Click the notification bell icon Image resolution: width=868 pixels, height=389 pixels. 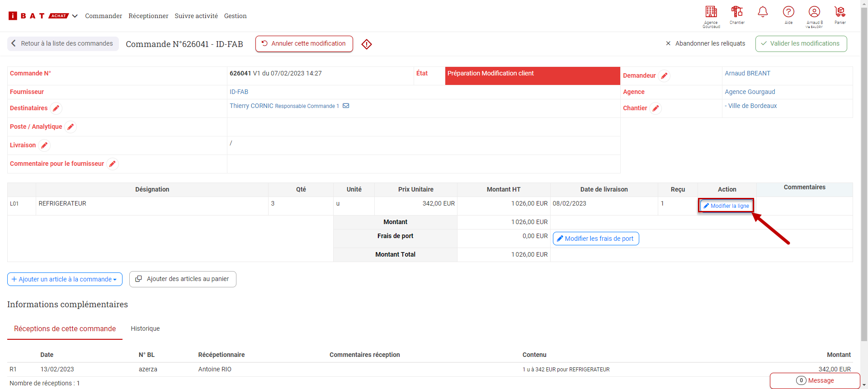[762, 12]
